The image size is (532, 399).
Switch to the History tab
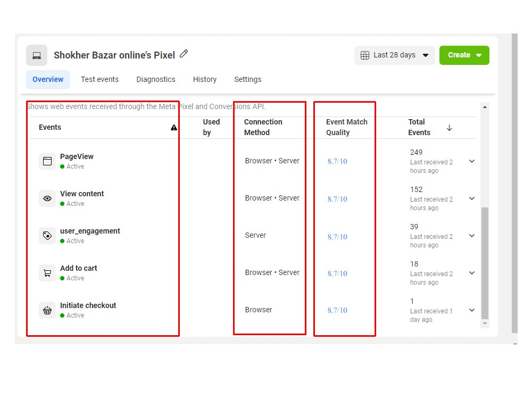205,79
